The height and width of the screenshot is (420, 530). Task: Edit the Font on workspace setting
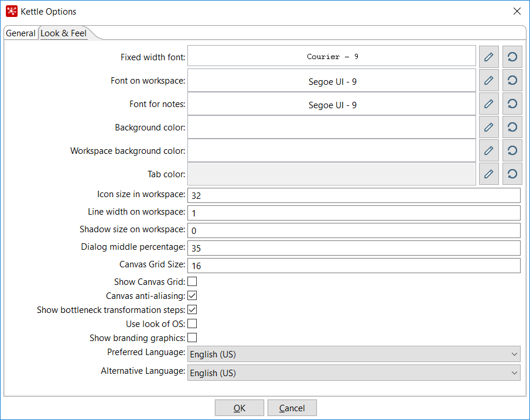point(488,80)
